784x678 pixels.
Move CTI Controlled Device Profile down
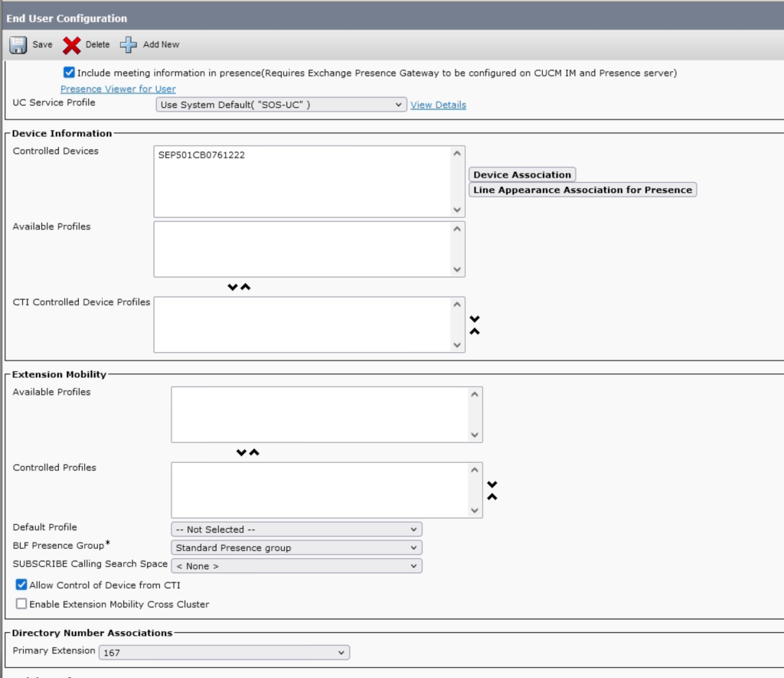[475, 318]
